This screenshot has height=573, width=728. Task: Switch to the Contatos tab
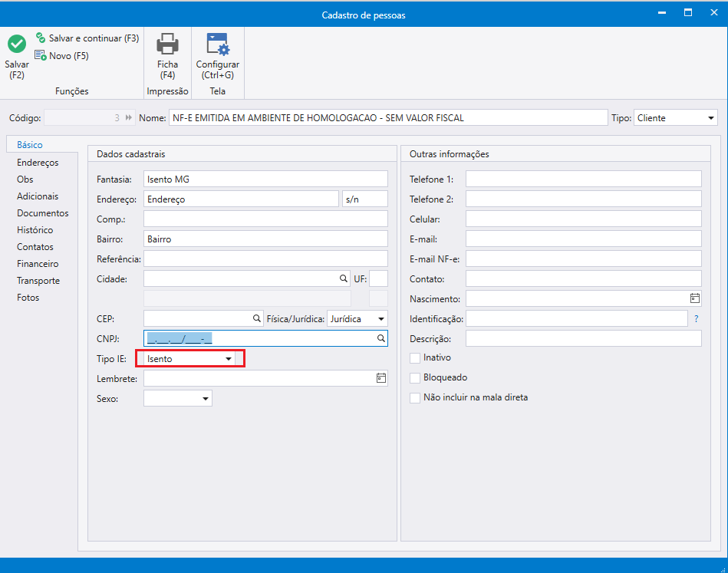coord(35,247)
